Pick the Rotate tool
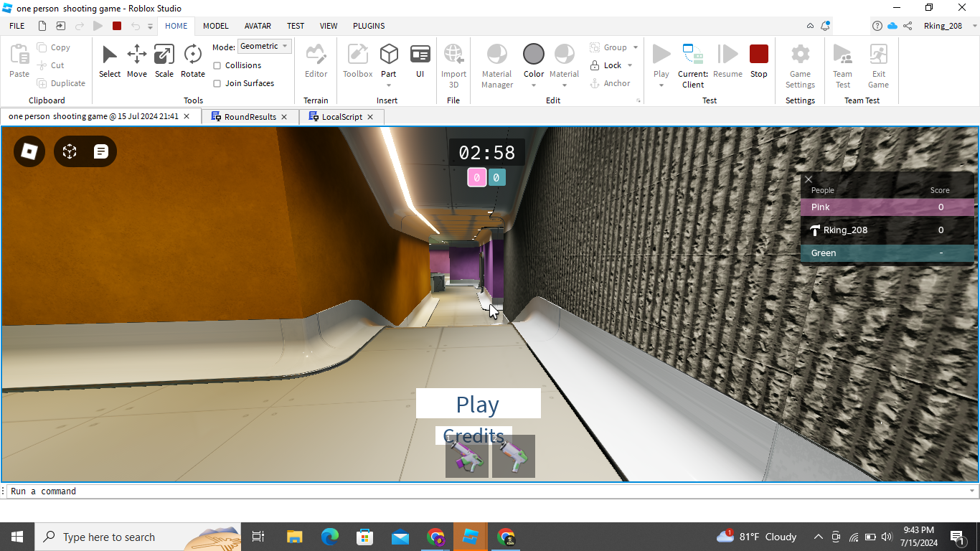The image size is (980, 551). click(x=192, y=61)
